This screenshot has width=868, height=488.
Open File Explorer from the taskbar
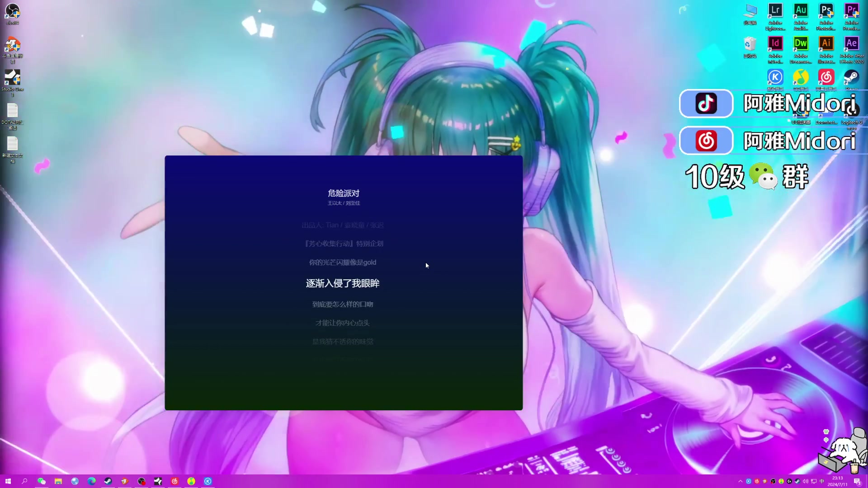(x=58, y=481)
